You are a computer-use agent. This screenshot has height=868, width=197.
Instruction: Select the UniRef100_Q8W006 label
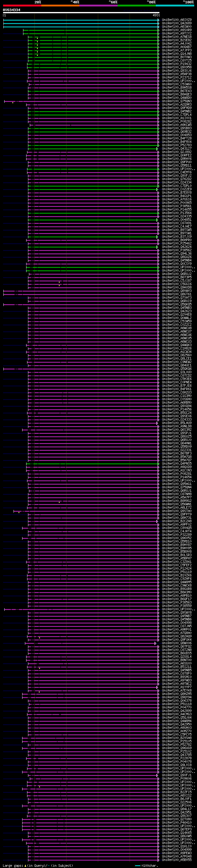(x=177, y=643)
